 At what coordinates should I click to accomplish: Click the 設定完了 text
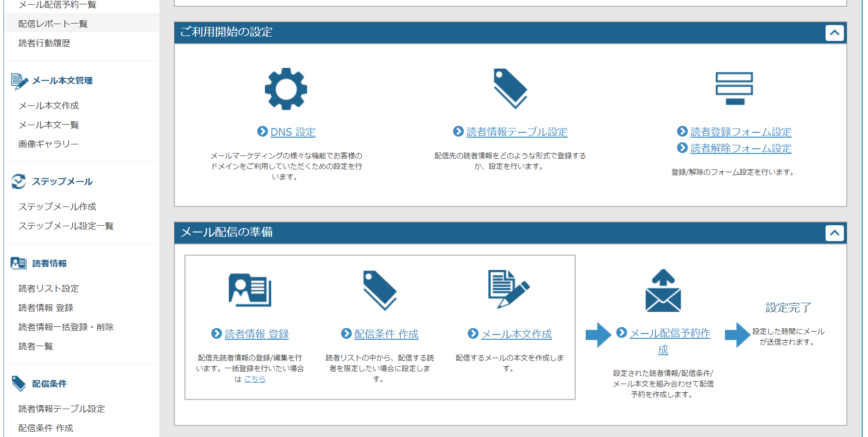(789, 308)
